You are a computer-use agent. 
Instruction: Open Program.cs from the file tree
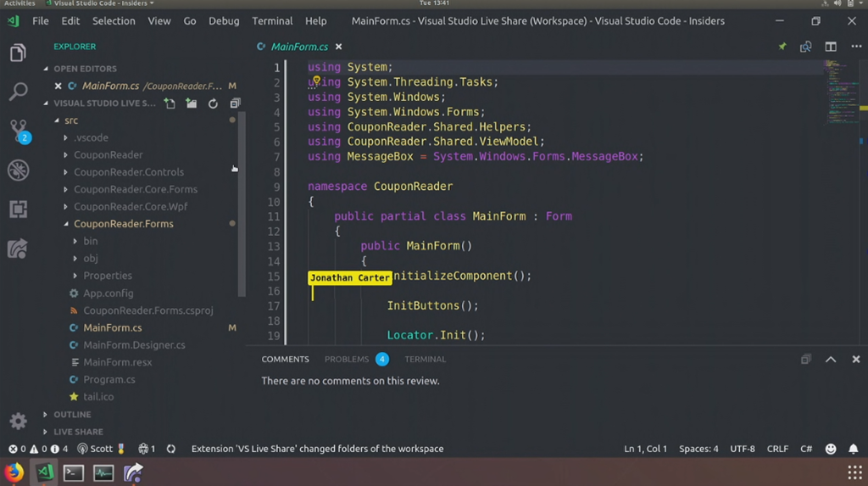[108, 379]
